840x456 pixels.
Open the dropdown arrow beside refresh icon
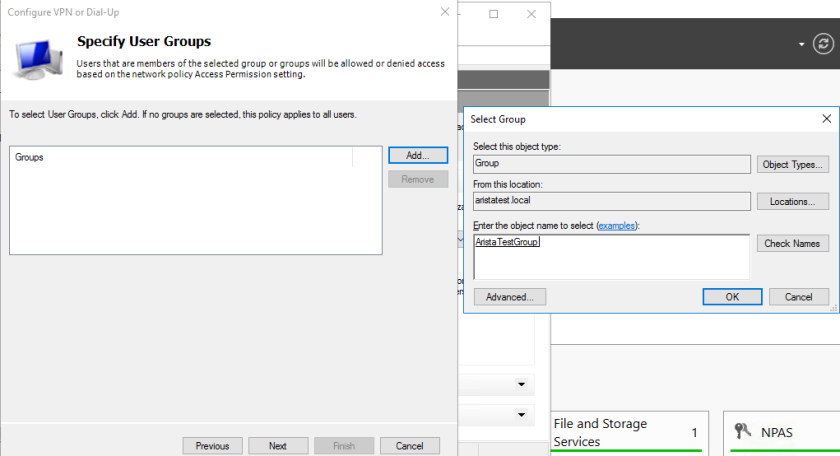coord(801,44)
